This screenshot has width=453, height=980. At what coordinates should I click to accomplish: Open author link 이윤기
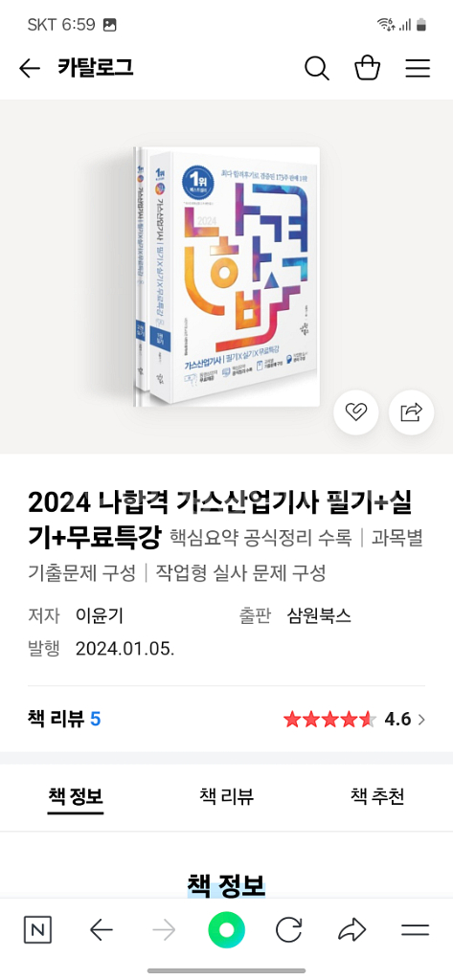click(100, 615)
